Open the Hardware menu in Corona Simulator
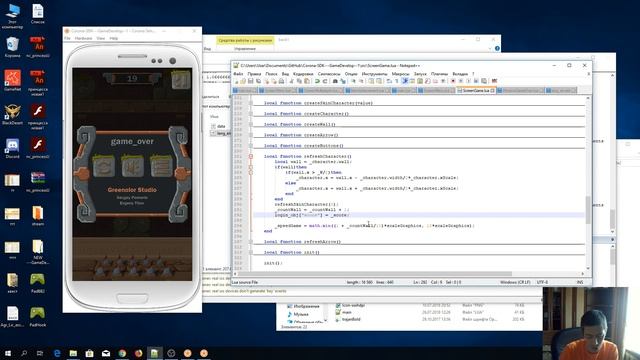Image resolution: width=640 pixels, height=360 pixels. coord(83,38)
